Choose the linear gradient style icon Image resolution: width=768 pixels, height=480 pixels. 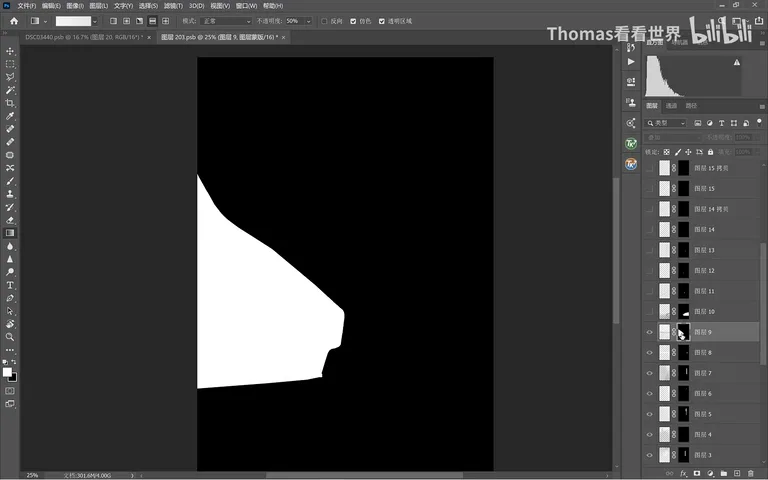[114, 21]
